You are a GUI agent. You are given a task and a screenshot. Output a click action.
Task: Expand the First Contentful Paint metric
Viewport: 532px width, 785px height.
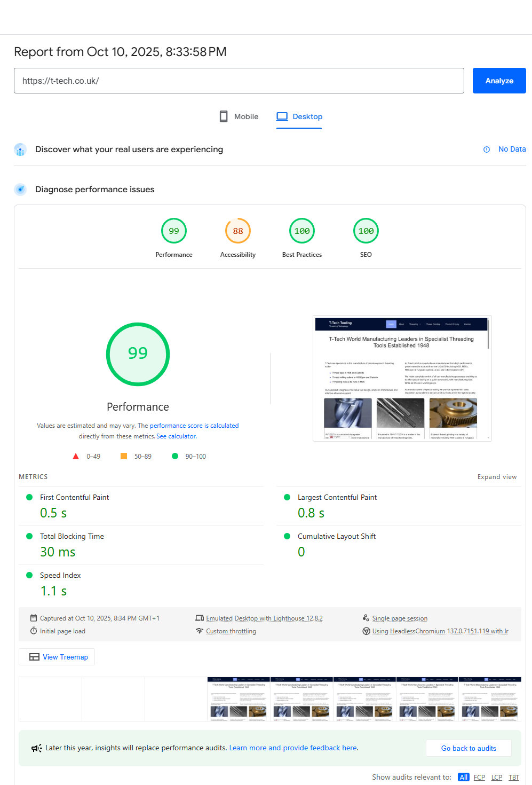(x=74, y=497)
